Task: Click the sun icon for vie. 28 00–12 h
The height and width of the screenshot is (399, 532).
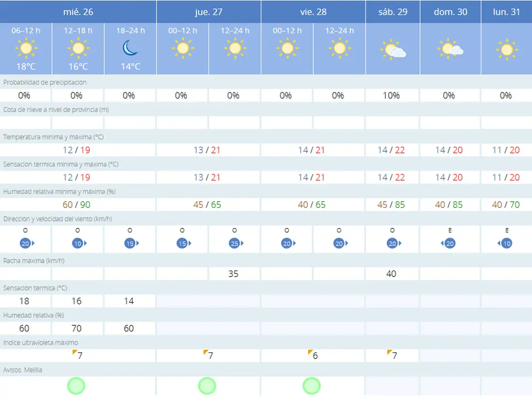Action: [288, 48]
